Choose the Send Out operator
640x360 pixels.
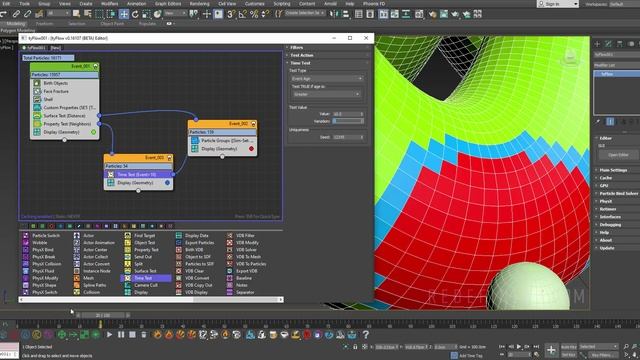[x=138, y=257]
